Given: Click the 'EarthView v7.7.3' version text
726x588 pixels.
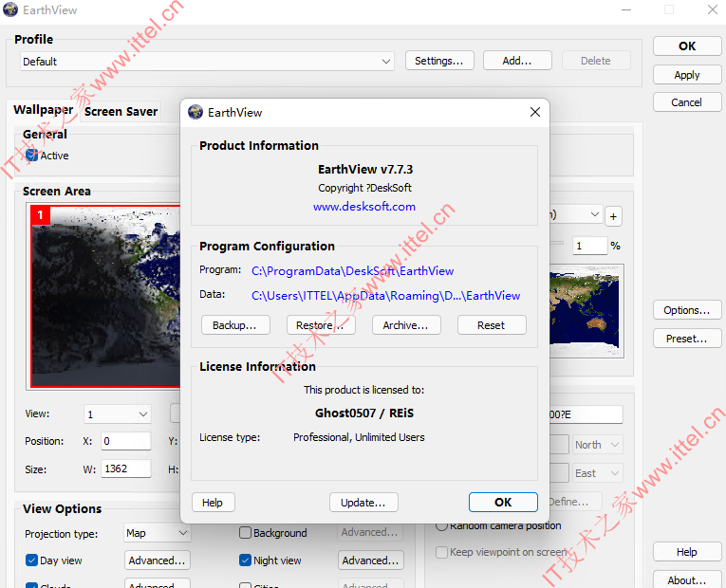Looking at the screenshot, I should click(x=364, y=170).
